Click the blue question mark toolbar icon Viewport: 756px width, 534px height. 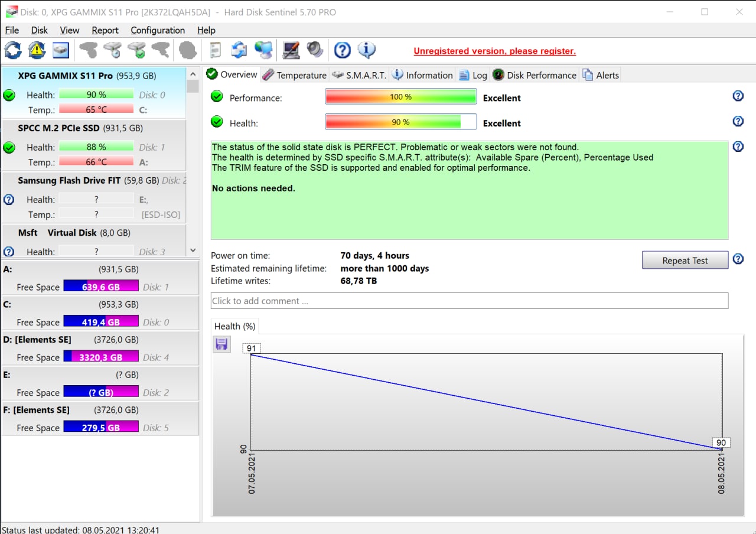pos(343,50)
